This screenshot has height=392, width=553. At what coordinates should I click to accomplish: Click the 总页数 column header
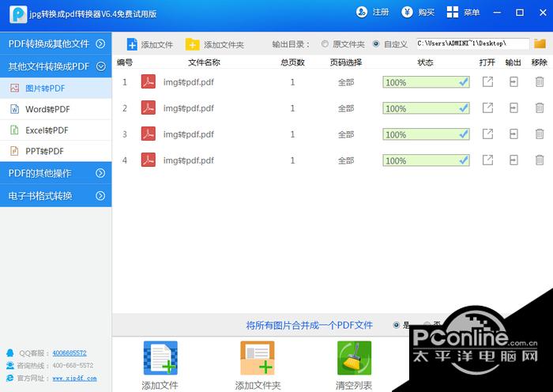pos(292,62)
